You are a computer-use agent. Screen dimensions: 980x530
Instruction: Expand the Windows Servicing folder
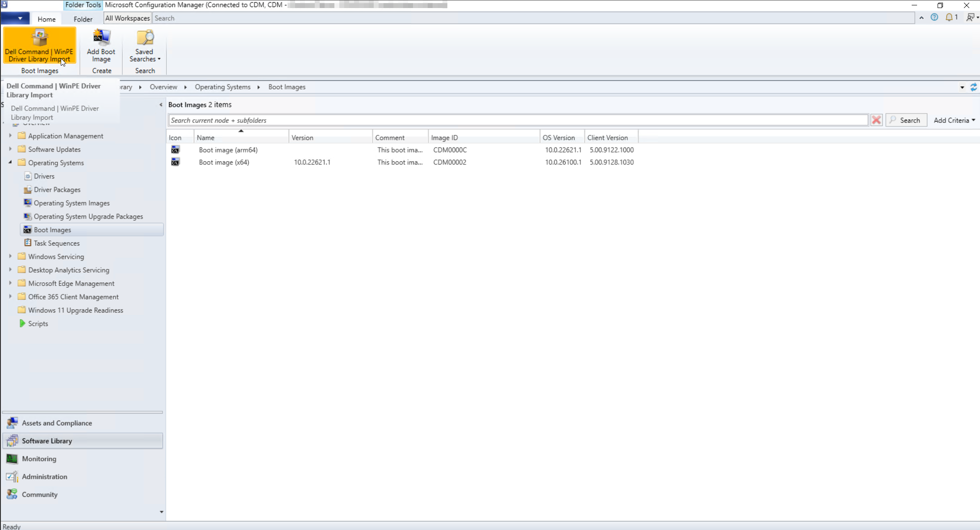(10, 256)
